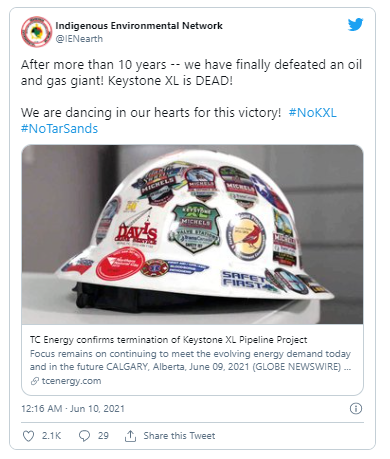Viewport: 390px width, 459px height.
Task: Open the tweet info circle icon
Action: click(356, 408)
